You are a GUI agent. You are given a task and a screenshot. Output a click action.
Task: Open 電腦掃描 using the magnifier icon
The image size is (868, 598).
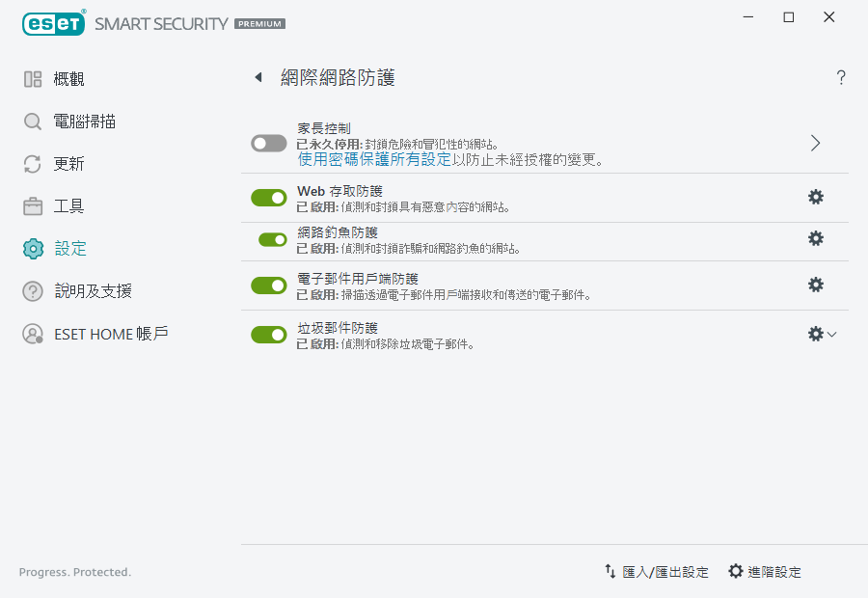pyautogui.click(x=29, y=121)
